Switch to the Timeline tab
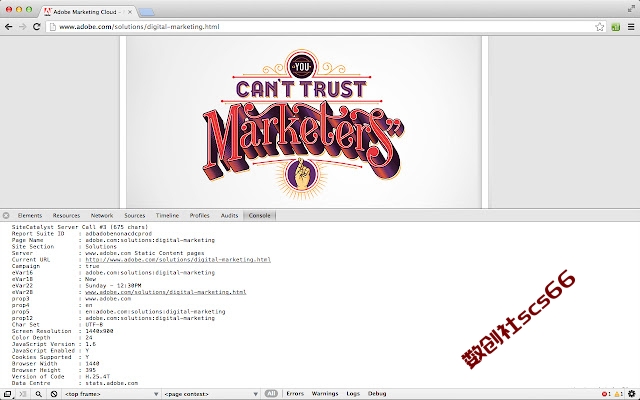 (x=167, y=216)
